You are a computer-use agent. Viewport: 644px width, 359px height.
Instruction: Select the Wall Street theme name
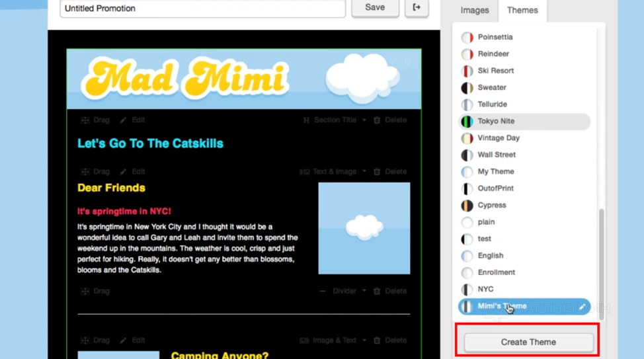(497, 155)
